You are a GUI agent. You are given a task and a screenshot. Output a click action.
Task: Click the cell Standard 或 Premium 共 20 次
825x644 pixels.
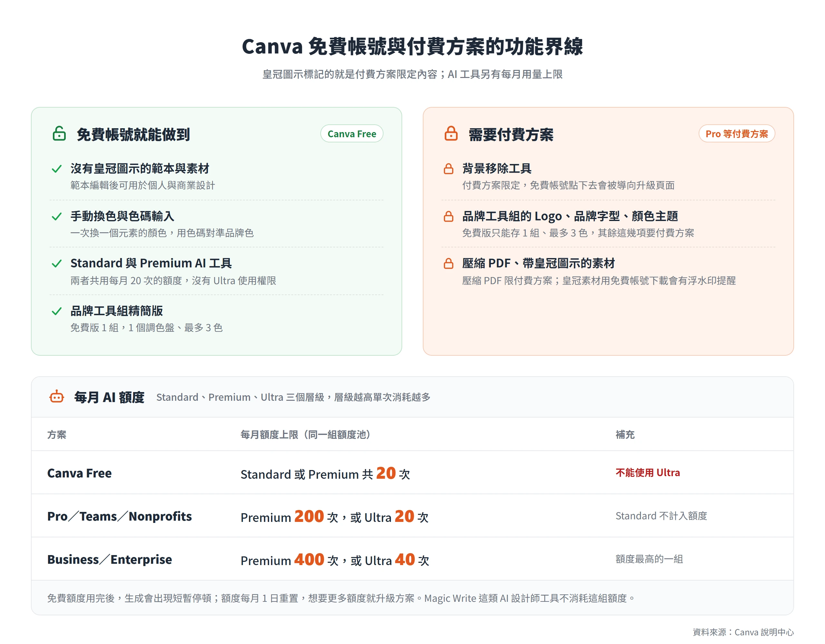pyautogui.click(x=325, y=473)
